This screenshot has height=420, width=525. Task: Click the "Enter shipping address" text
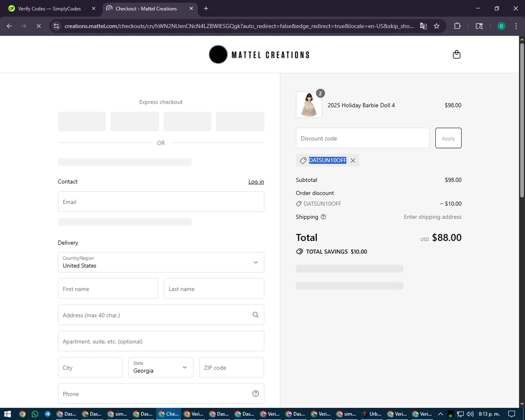[x=433, y=217]
